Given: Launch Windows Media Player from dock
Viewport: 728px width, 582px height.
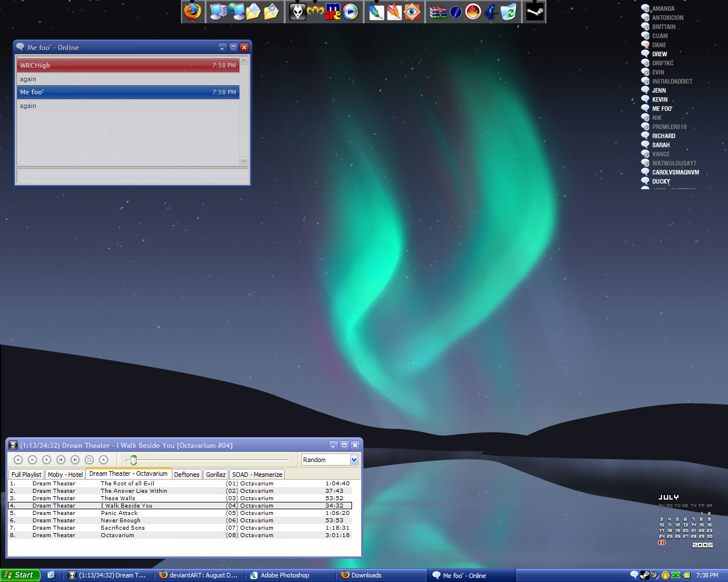Looking at the screenshot, I should (x=351, y=11).
